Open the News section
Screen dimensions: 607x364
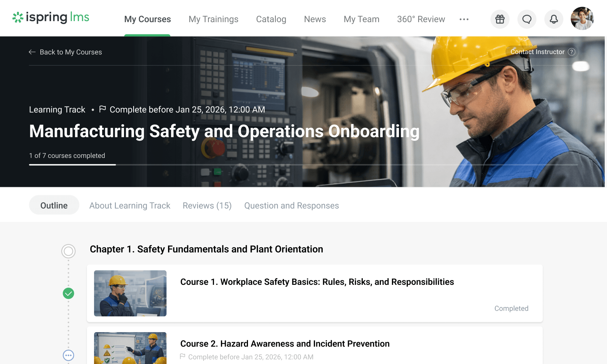pos(315,19)
